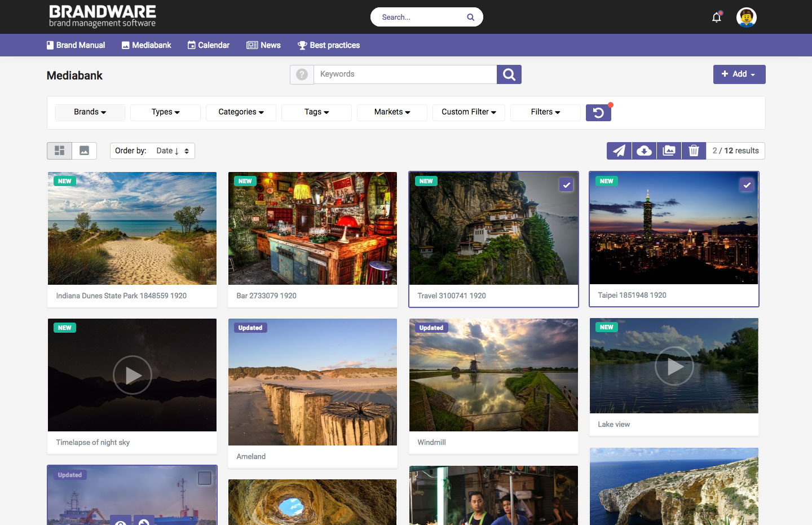812x525 pixels.
Task: Open the Ameland beach image
Action: [312, 382]
